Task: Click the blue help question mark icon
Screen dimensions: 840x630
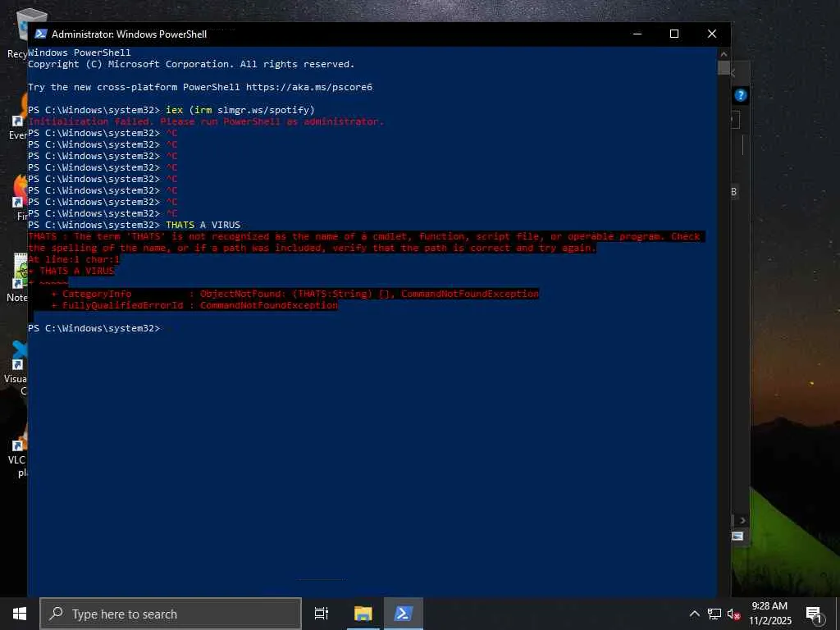Action: pos(741,95)
